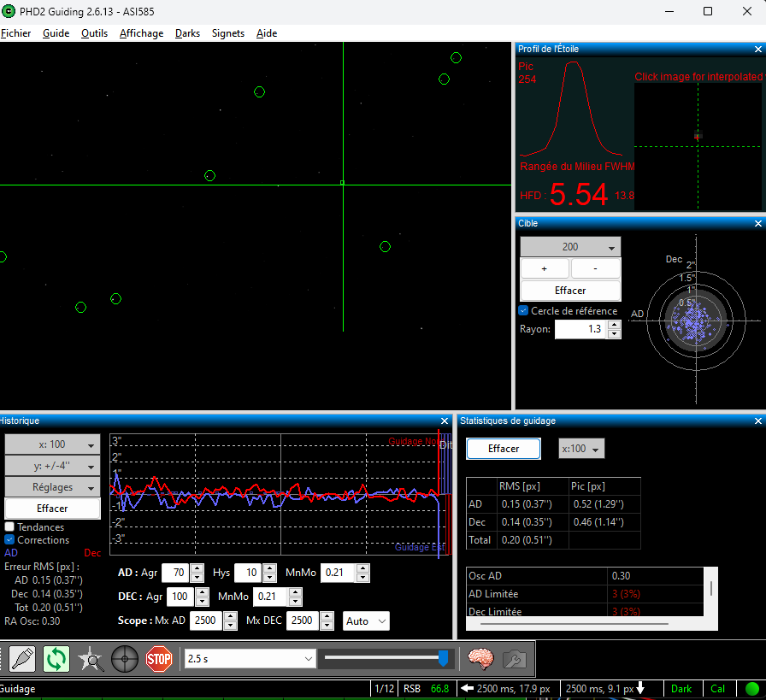The image size is (766, 700).
Task: Click the camera connect (USB plug) icon
Action: pyautogui.click(x=22, y=659)
